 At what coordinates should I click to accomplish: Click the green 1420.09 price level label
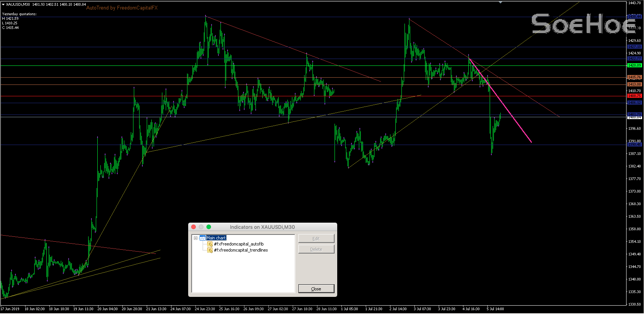point(634,65)
